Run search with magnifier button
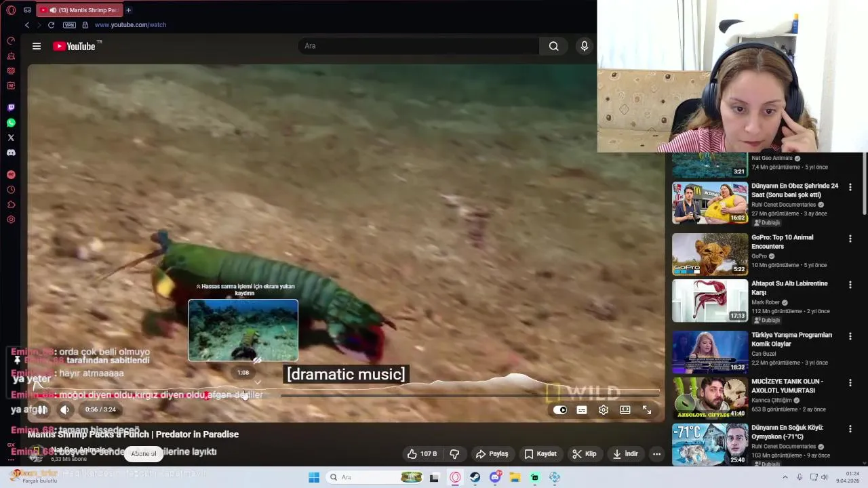 [x=554, y=46]
